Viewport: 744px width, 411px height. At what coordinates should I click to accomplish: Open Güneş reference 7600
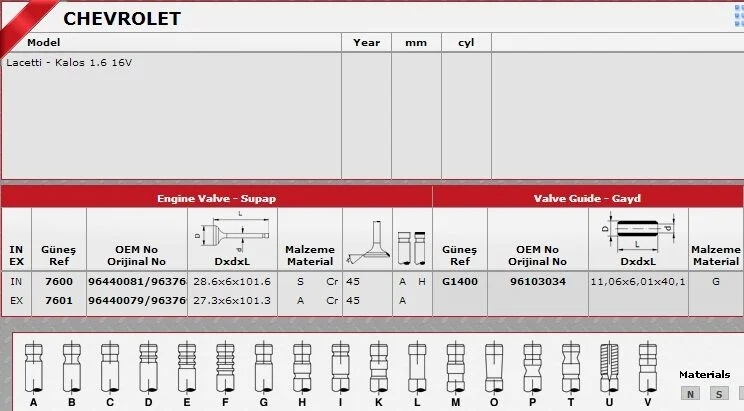(58, 282)
